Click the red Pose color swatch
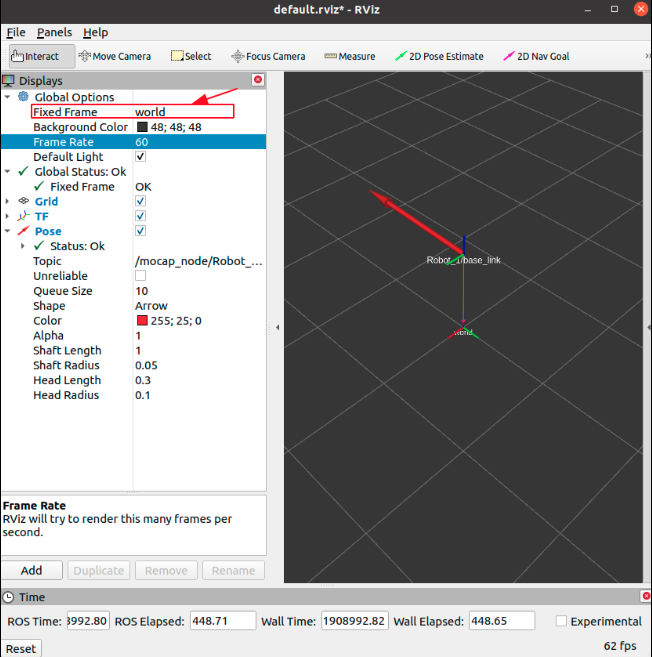This screenshot has height=657, width=652. pos(141,321)
